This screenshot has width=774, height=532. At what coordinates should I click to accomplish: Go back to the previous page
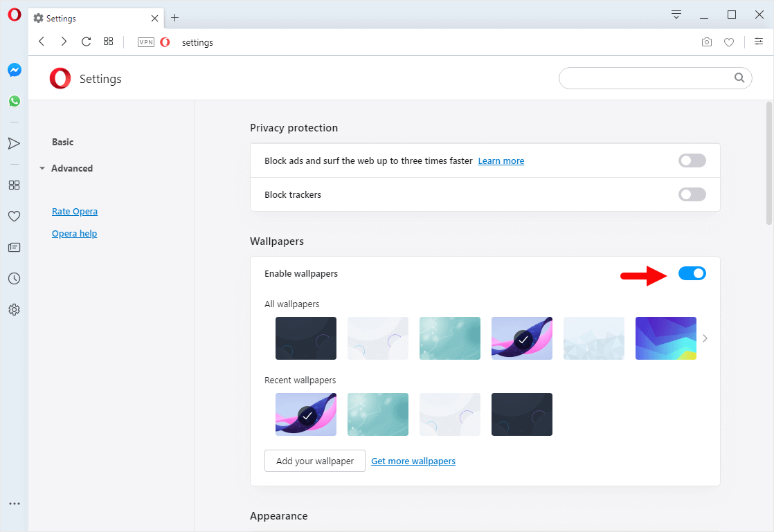click(x=42, y=42)
